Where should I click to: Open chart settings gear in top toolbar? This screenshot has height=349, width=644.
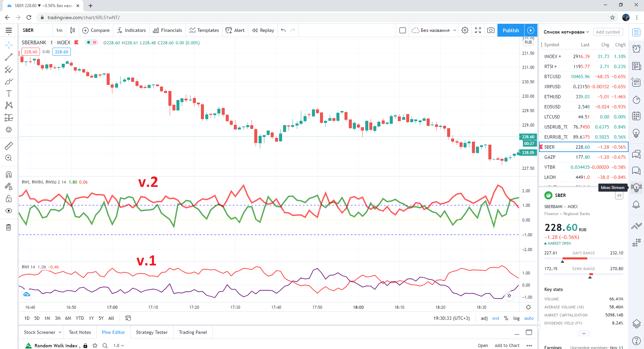point(465,30)
